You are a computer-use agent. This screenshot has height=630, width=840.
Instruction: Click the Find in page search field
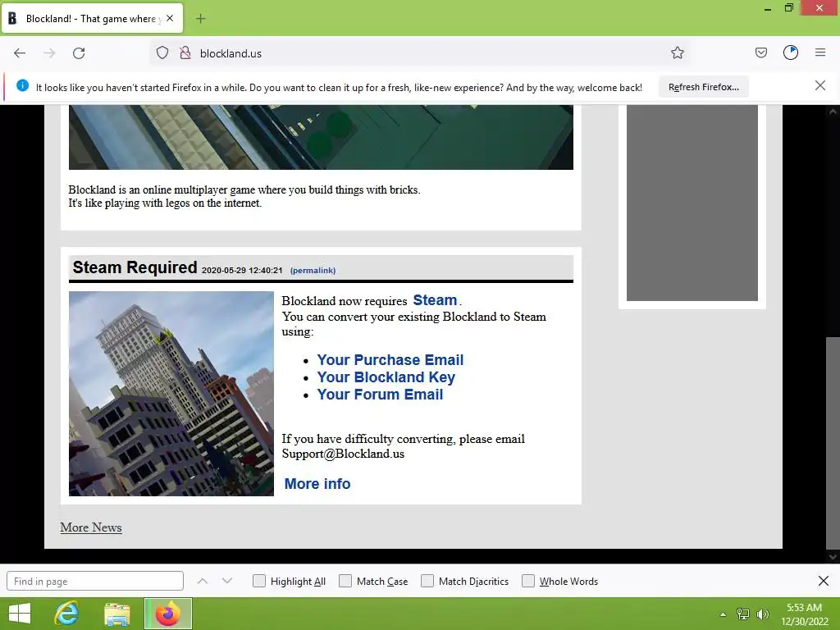pos(95,582)
